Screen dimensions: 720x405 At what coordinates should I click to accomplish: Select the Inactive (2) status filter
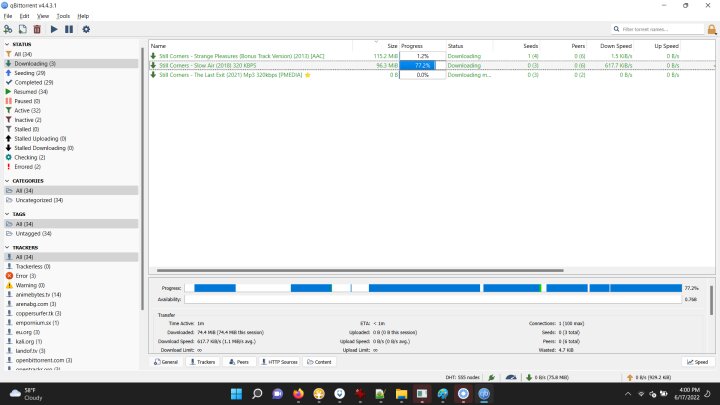pyautogui.click(x=71, y=120)
